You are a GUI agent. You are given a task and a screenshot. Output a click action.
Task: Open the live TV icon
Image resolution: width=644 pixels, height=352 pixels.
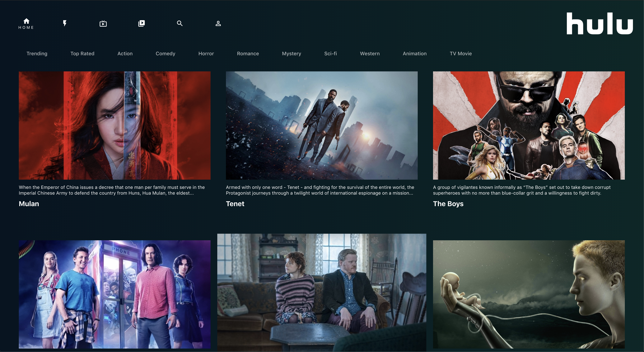(x=103, y=24)
